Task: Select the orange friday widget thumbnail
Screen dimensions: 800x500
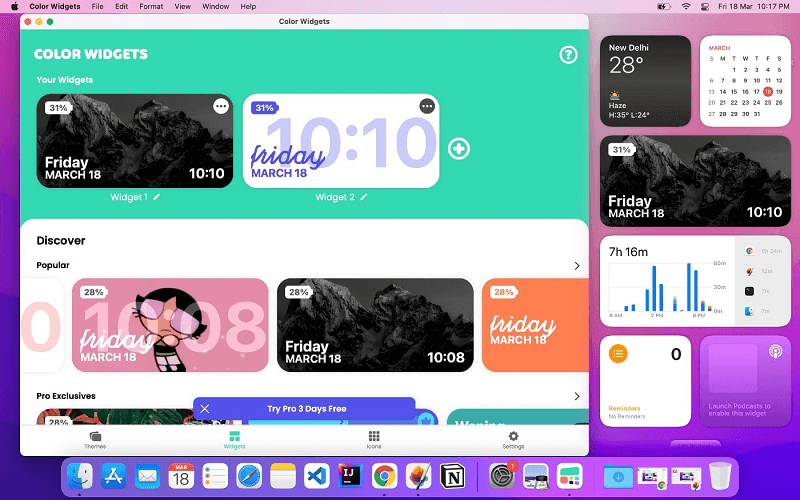Action: (534, 325)
